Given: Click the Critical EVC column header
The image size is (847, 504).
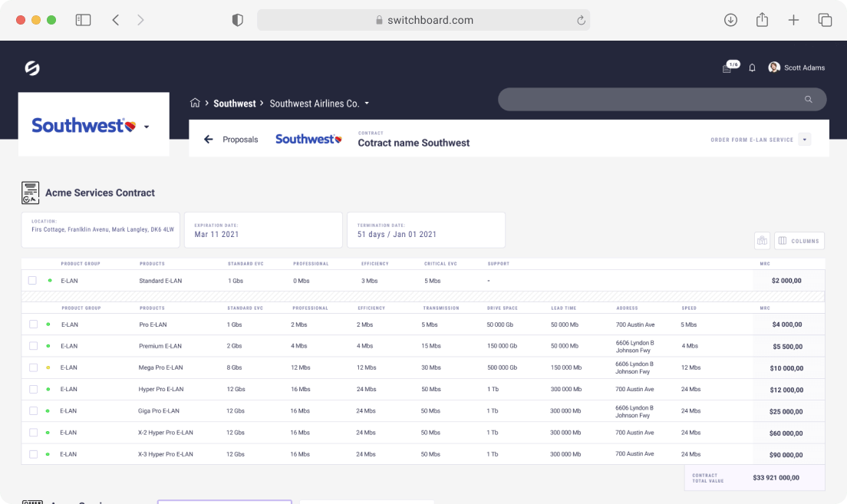Looking at the screenshot, I should (440, 264).
